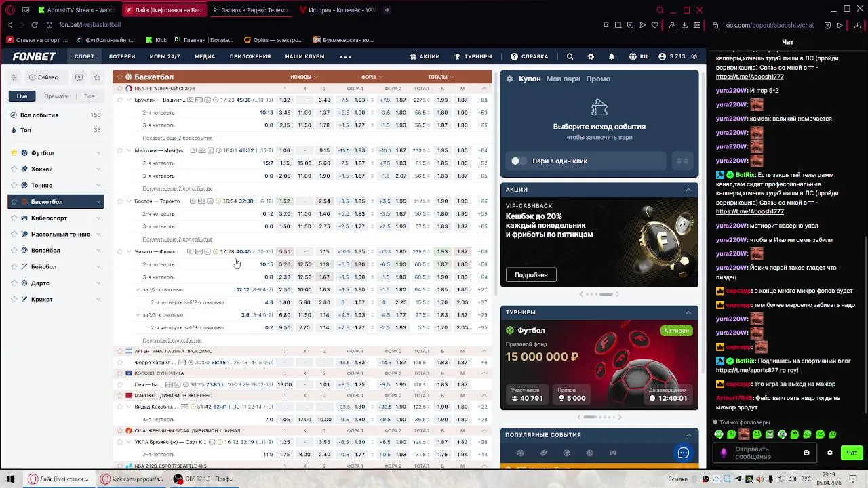Viewport: 868px width, 488px height.
Task: Favorite the Хоккей sport star
Action: click(14, 169)
